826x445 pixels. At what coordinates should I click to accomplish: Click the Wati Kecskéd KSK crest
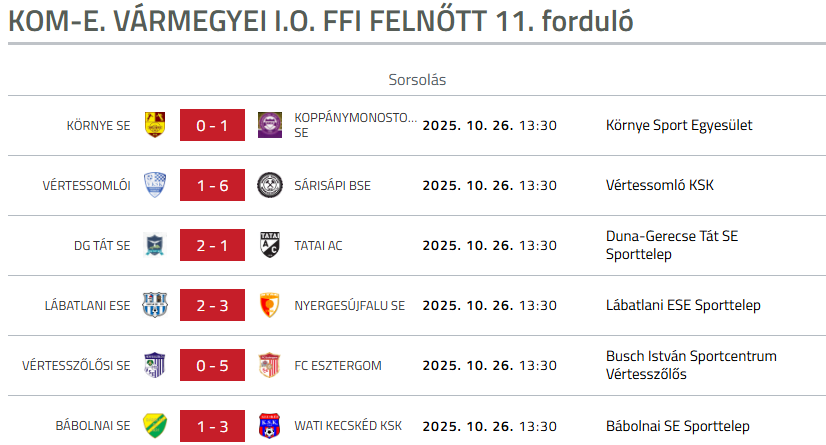tap(269, 425)
